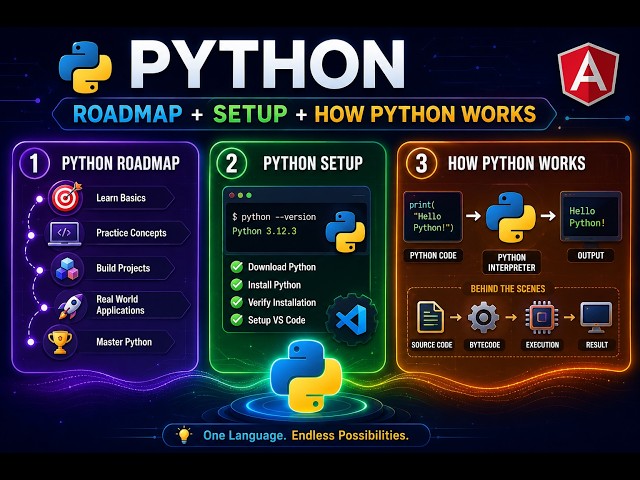Image resolution: width=640 pixels, height=480 pixels.
Task: Click the number 1 circle badge
Action: point(34,163)
